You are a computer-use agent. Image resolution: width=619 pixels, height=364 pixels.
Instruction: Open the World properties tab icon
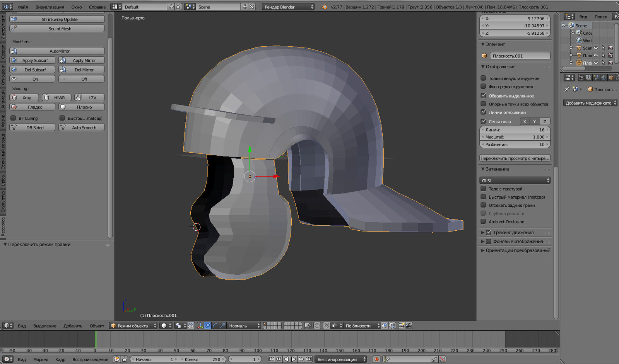pos(604,78)
